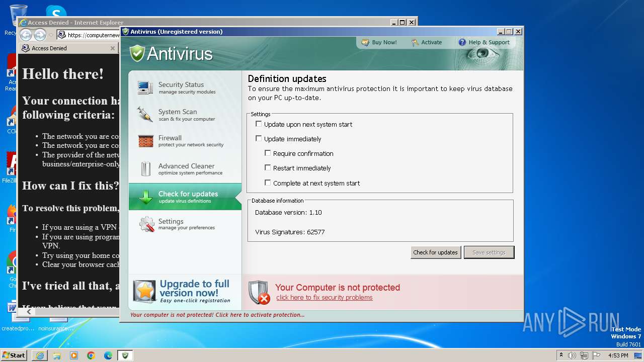This screenshot has width=644, height=362.
Task: Click the Virus Signatures: 62577 text
Action: tap(290, 232)
